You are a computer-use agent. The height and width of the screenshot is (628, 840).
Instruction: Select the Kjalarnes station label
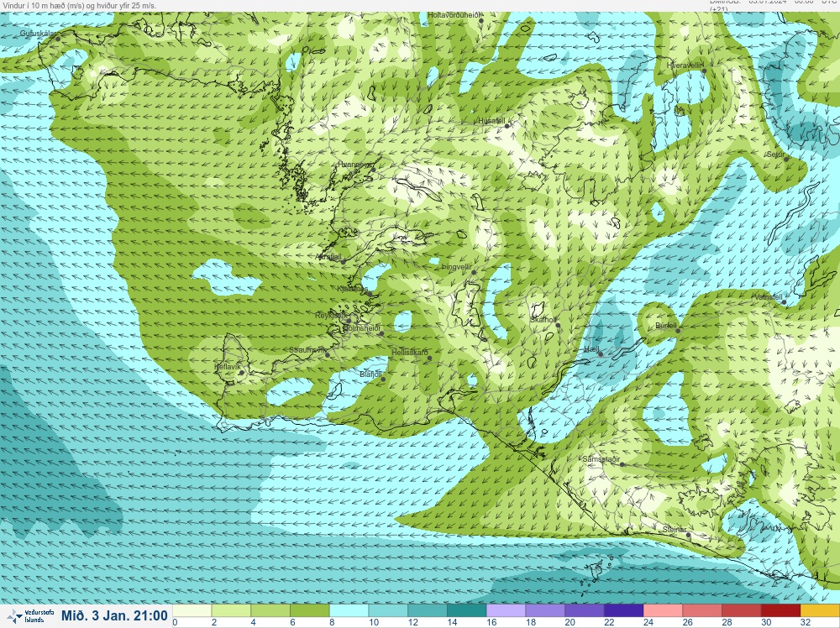tap(352, 289)
